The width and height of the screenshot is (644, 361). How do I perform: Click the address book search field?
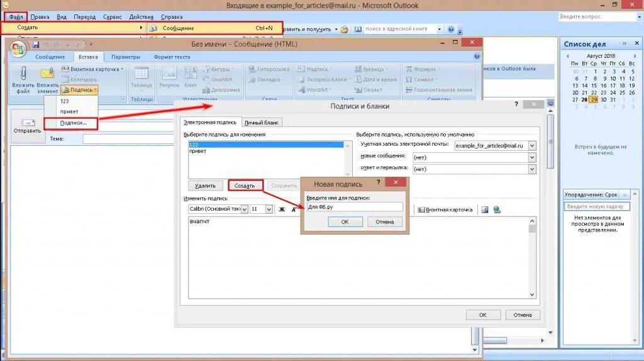point(399,29)
